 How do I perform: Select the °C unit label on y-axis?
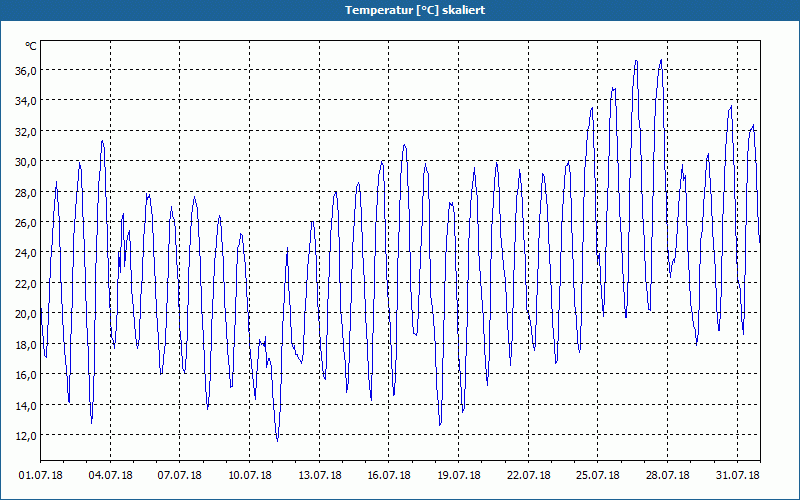click(31, 46)
